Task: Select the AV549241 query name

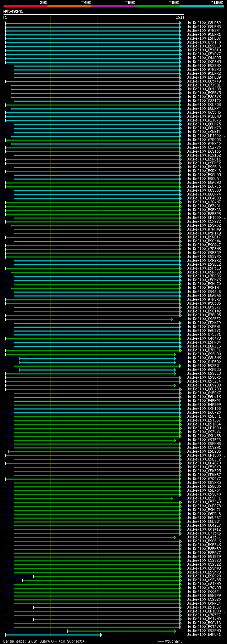Action: [x=13, y=11]
